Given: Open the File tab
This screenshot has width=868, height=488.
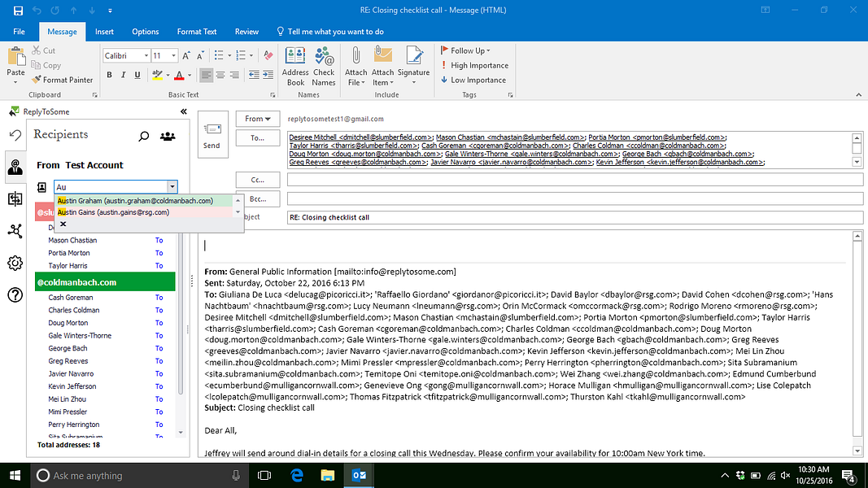Looking at the screenshot, I should click(x=19, y=32).
